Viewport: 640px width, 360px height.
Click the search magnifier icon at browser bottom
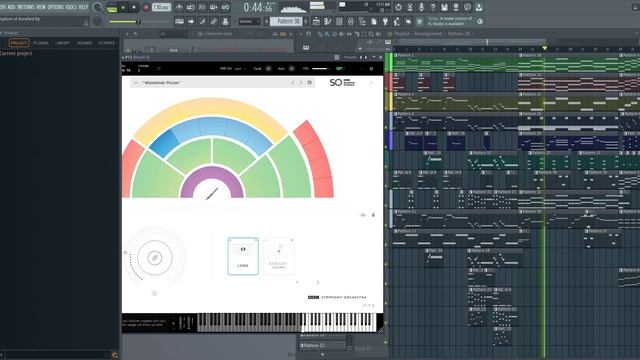[115, 356]
